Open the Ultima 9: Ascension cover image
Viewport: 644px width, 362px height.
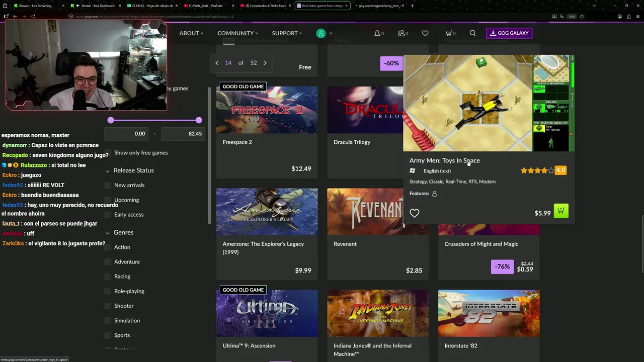[x=267, y=313]
